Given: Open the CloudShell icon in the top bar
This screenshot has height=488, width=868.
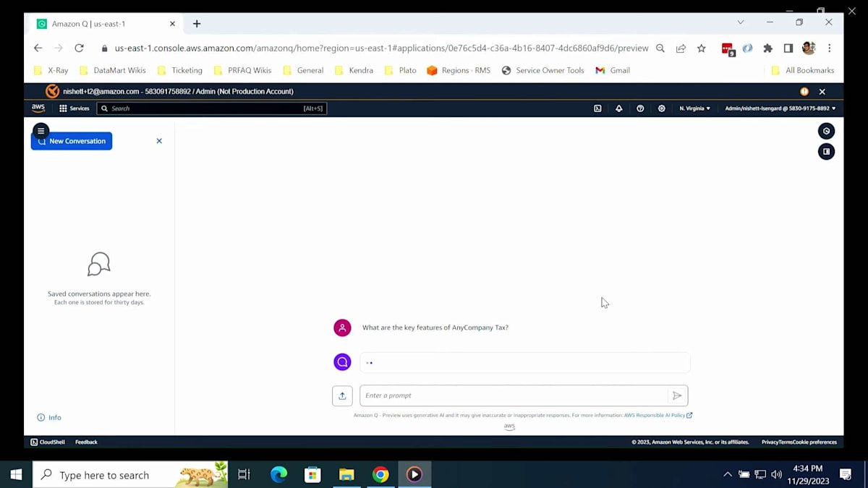Looking at the screenshot, I should pos(597,108).
